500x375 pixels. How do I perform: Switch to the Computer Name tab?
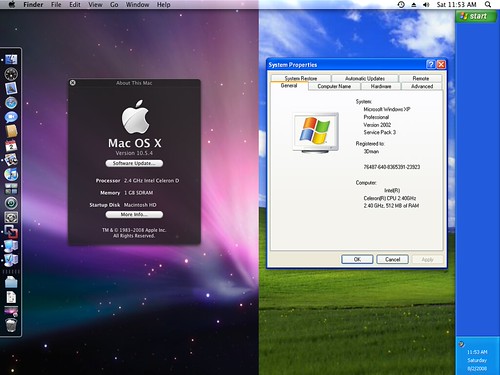coord(334,86)
